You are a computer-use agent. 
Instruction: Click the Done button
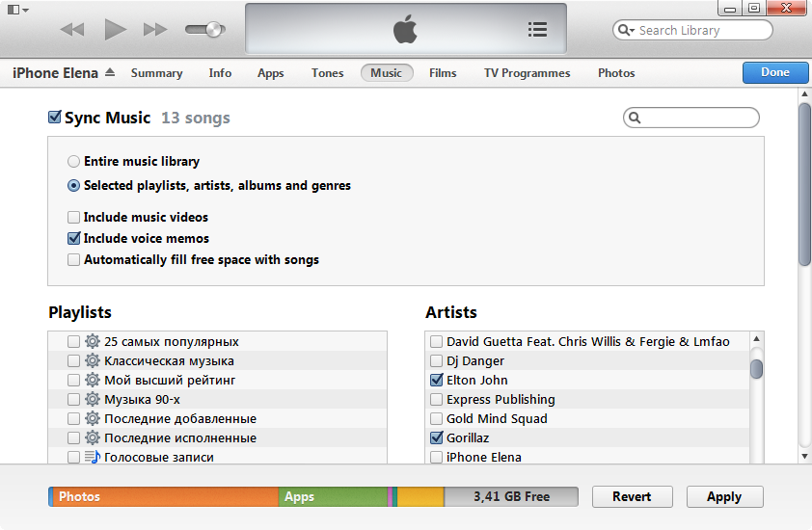(x=775, y=72)
